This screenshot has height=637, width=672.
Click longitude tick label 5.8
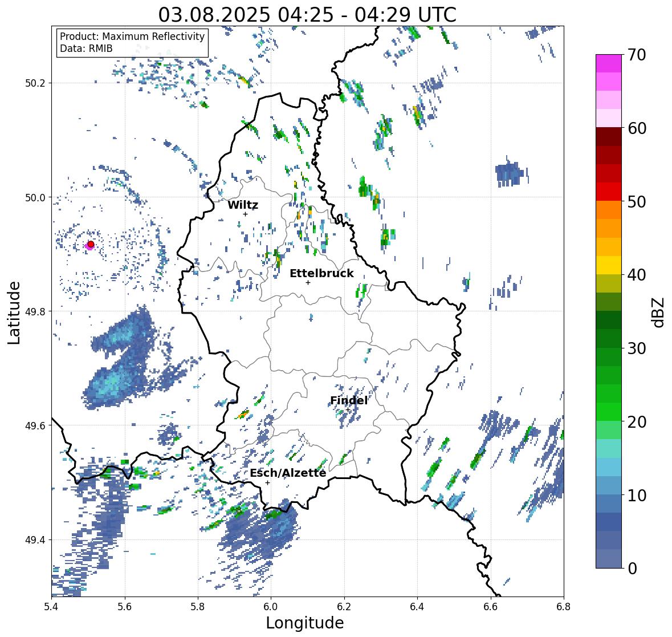pos(198,607)
